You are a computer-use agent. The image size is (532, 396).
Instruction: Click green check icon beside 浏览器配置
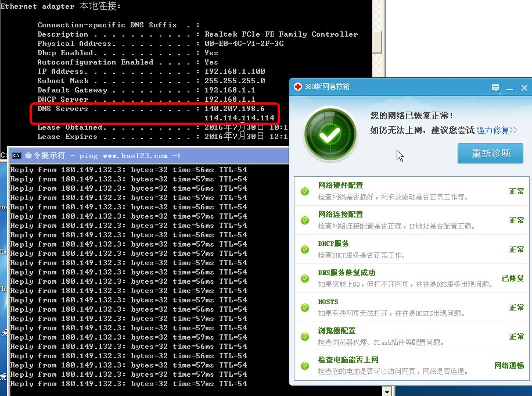click(305, 337)
